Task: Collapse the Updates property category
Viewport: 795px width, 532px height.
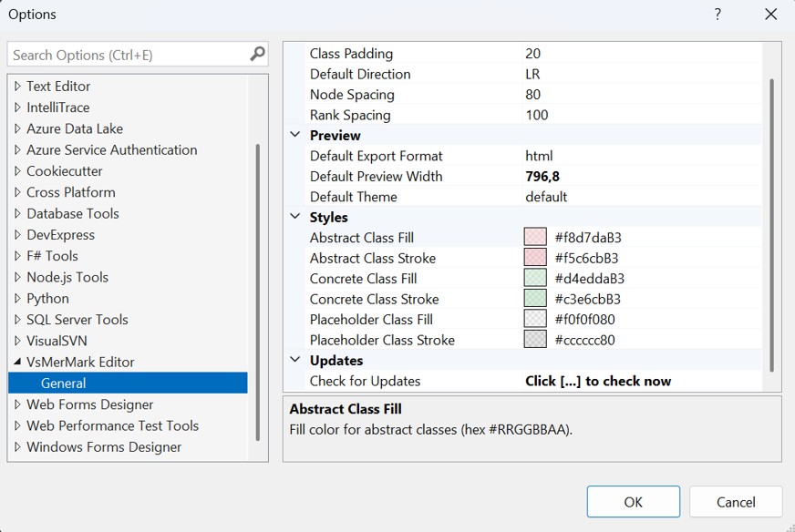Action: [x=294, y=361]
